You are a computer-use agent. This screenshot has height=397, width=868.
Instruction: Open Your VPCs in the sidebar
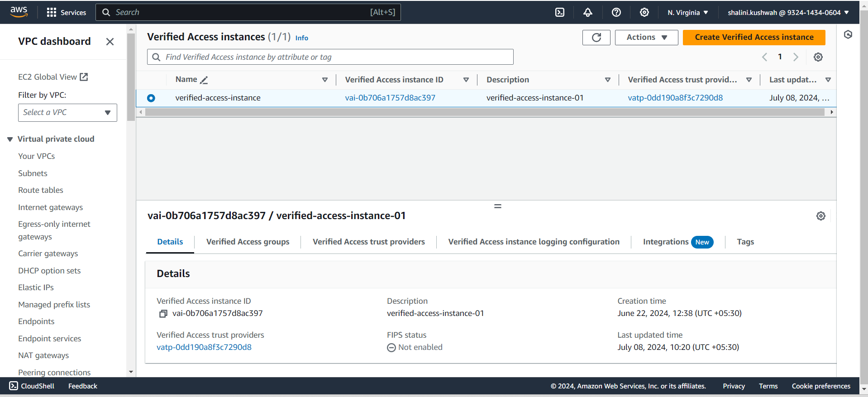point(37,156)
